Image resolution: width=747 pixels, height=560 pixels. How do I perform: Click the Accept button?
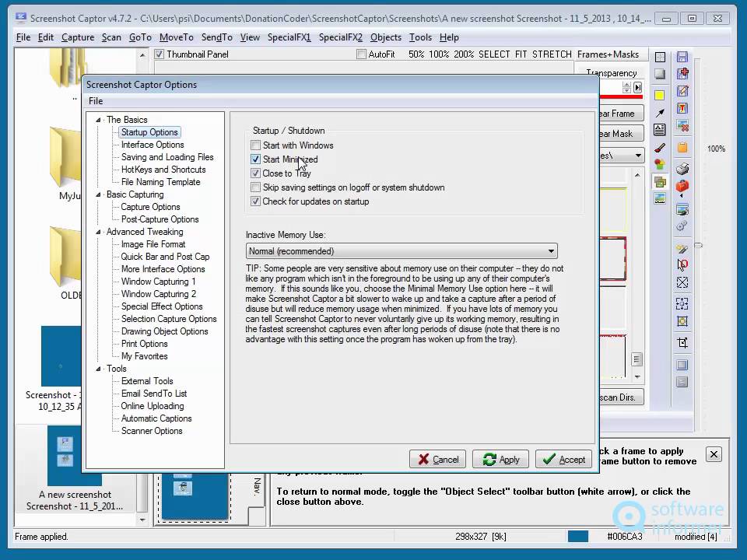563,459
